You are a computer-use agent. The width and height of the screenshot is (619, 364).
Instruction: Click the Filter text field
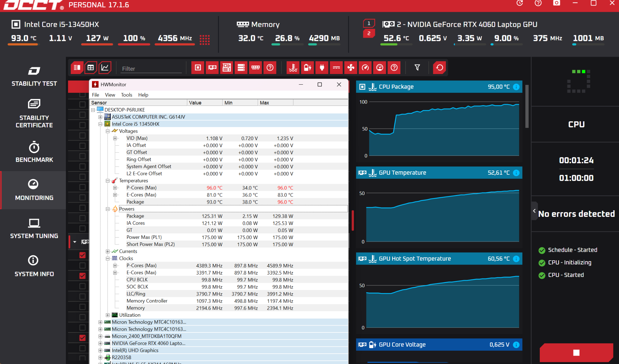[151, 69]
